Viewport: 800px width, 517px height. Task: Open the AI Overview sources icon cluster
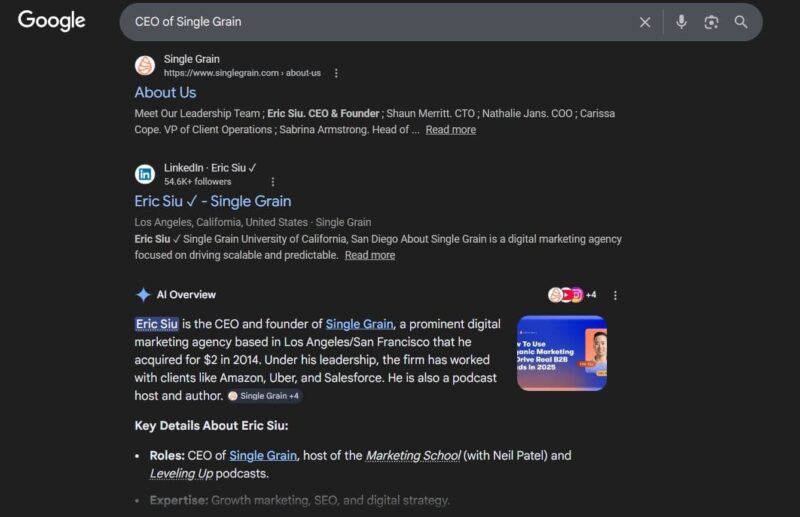572,295
